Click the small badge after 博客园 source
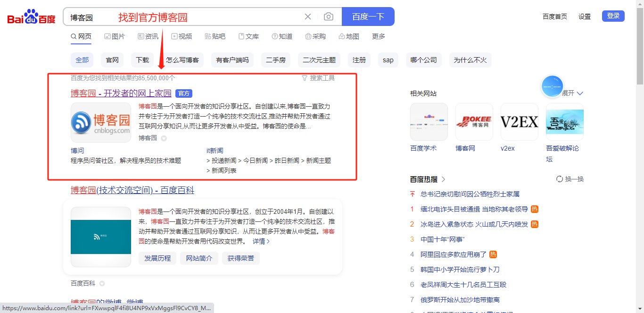Viewport: 644px width, 313px height. (x=164, y=138)
